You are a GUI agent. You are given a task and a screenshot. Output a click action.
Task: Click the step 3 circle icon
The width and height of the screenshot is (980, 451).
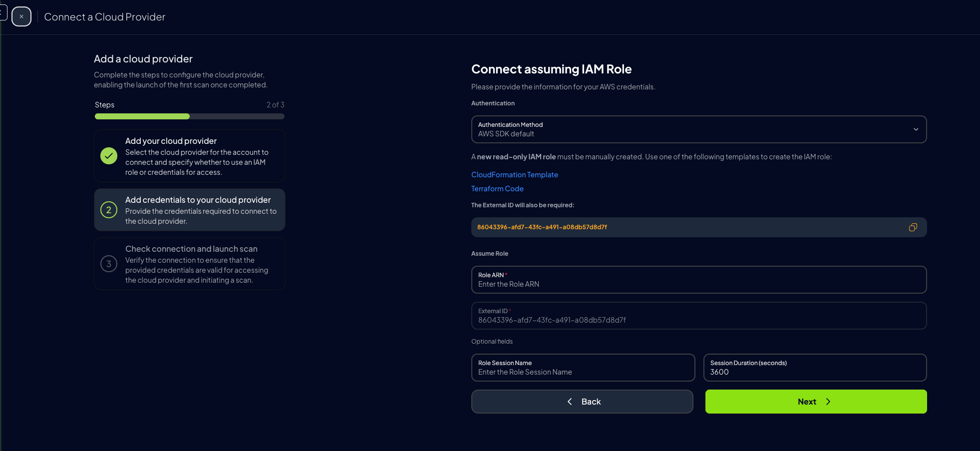[x=109, y=264]
